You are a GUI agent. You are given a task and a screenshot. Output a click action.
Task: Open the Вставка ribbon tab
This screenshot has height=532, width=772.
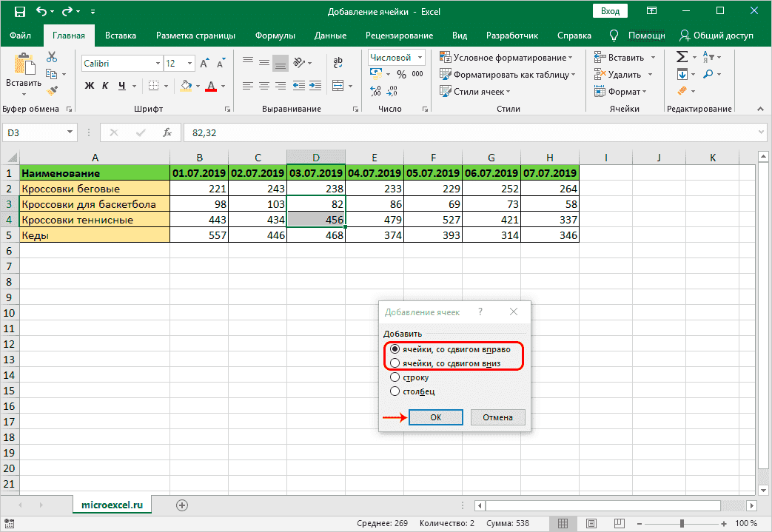(x=120, y=36)
